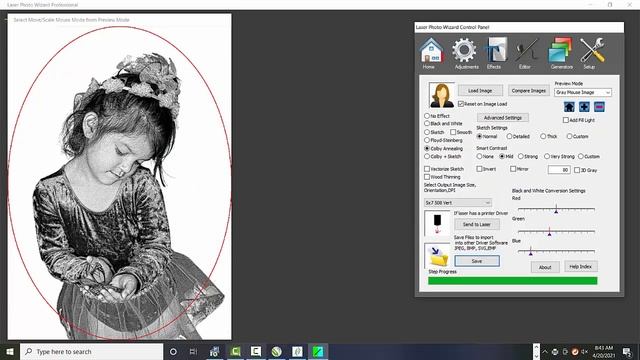Click Send to Laser button
640x360 pixels.
(477, 224)
